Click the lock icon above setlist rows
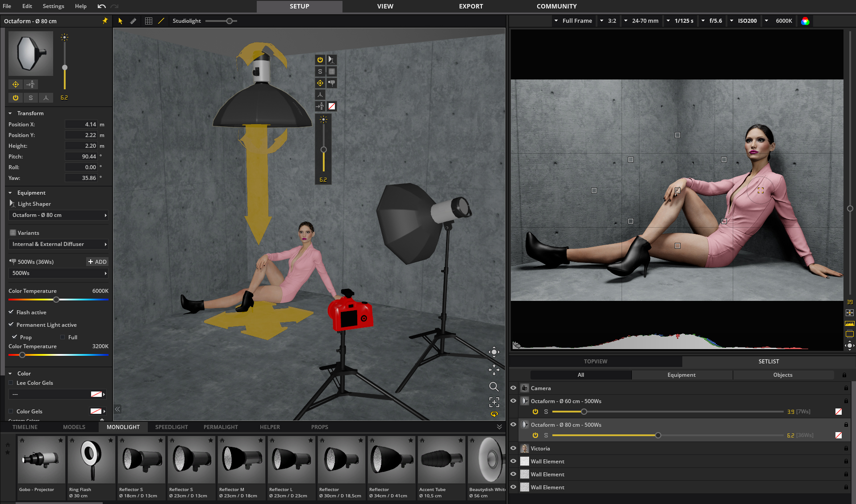Image resolution: width=856 pixels, height=504 pixels. (x=844, y=375)
